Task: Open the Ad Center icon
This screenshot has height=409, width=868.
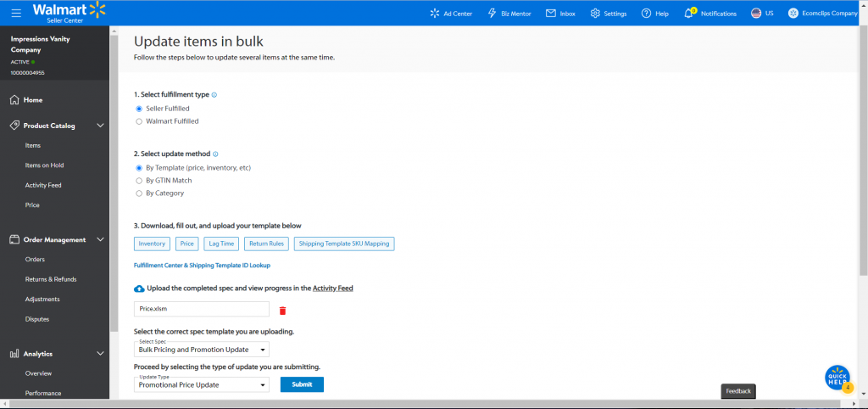Action: click(435, 14)
